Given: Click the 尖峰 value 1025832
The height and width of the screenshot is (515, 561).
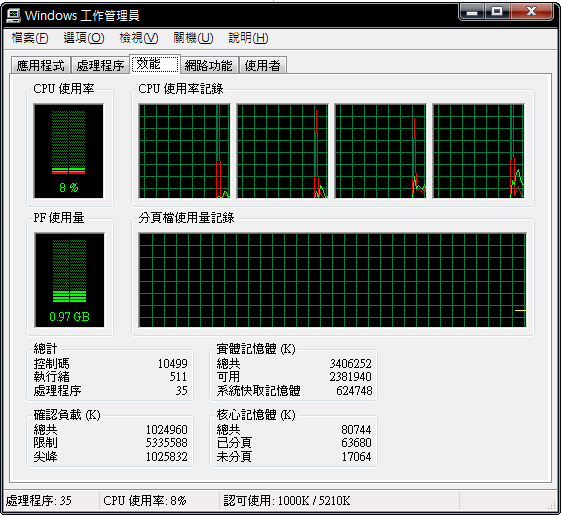Looking at the screenshot, I should click(x=167, y=456).
